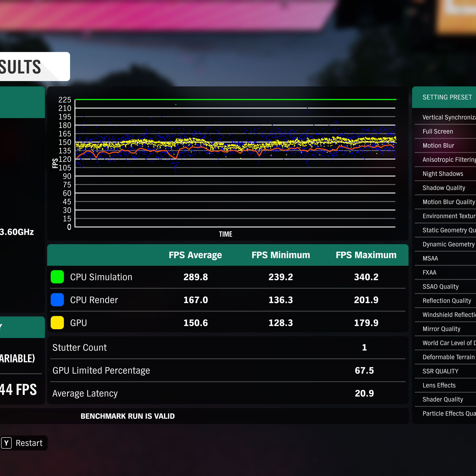Select the SSAO Quality setting row

click(441, 286)
